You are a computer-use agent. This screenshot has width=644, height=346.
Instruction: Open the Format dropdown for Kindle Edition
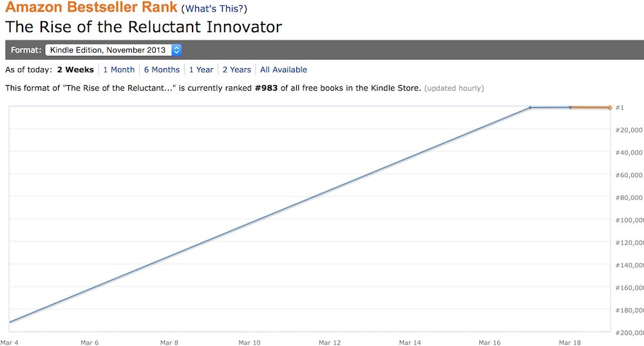coord(113,50)
